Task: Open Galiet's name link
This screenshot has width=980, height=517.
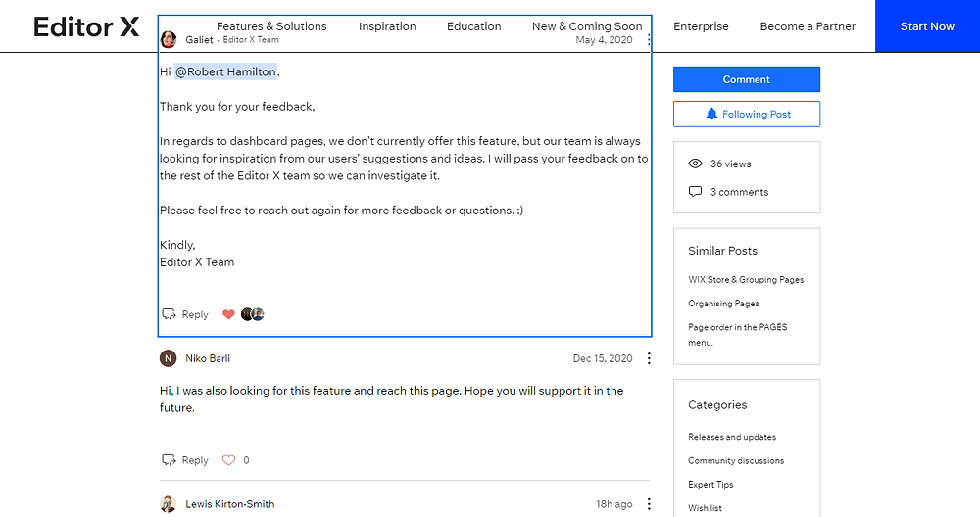Action: pos(199,40)
